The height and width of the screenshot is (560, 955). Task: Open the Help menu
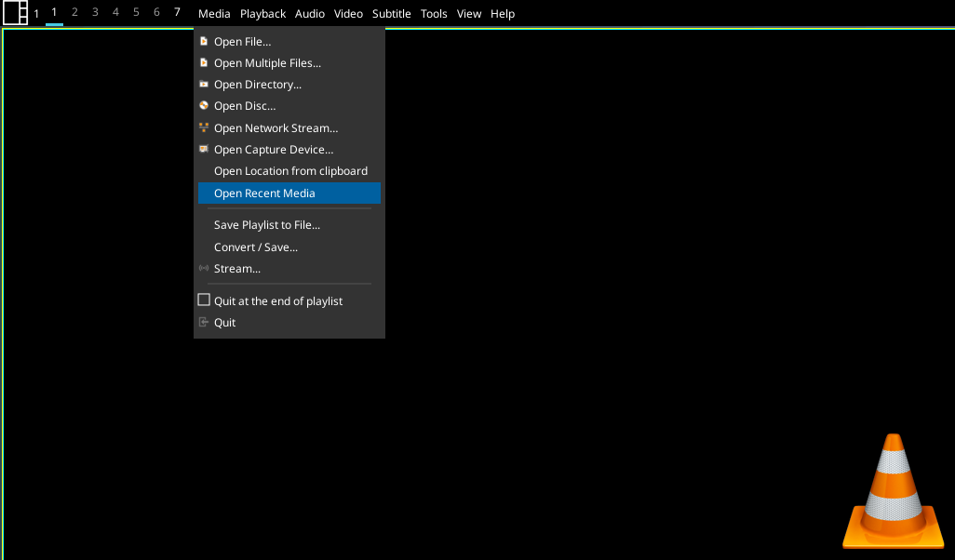(503, 13)
